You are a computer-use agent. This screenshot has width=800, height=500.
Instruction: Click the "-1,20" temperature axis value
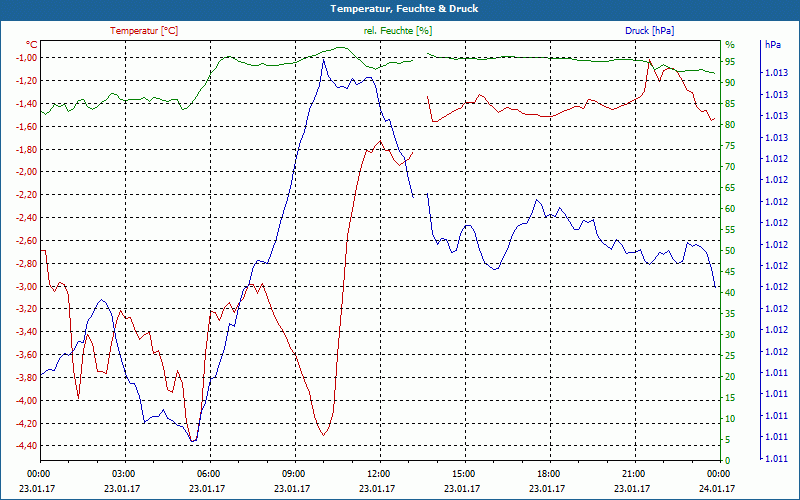pyautogui.click(x=27, y=80)
